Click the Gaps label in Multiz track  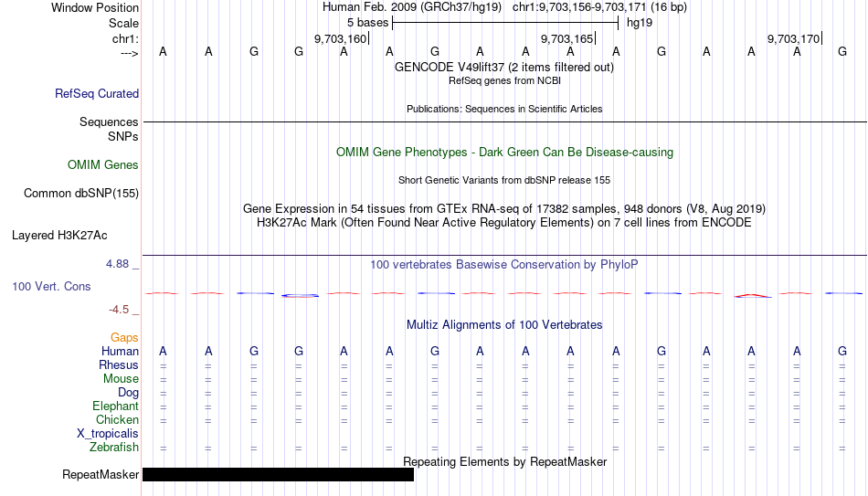coord(124,338)
